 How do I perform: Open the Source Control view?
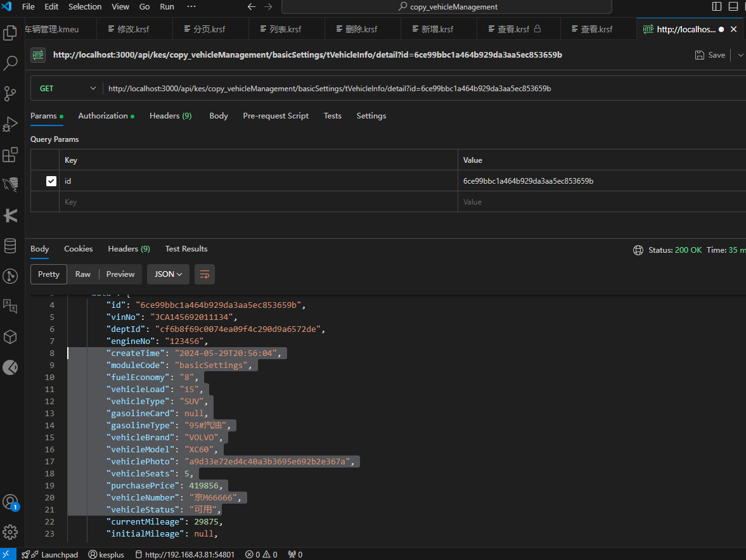(10, 94)
